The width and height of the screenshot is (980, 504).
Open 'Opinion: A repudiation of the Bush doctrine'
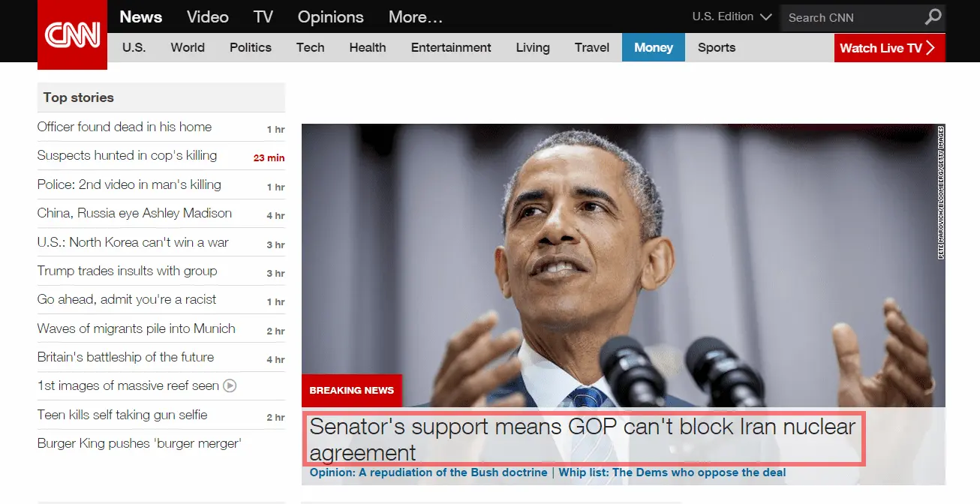428,472
